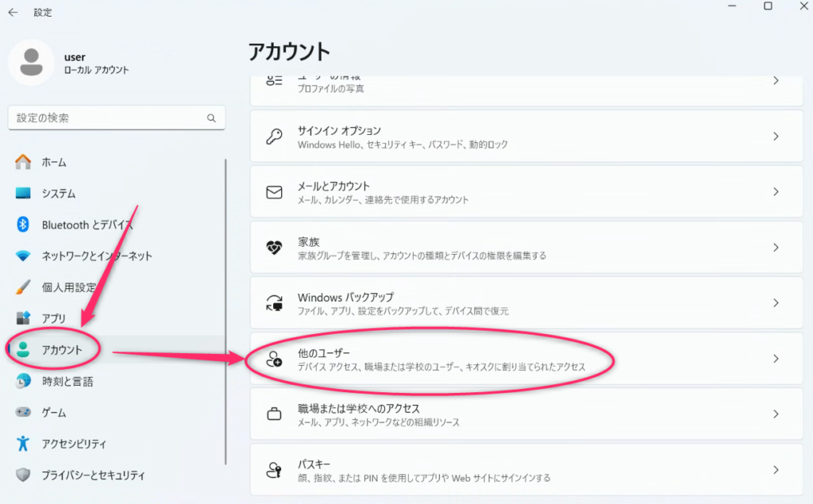Open サインイン オプション via its chevron
This screenshot has width=813, height=504.
click(x=776, y=137)
